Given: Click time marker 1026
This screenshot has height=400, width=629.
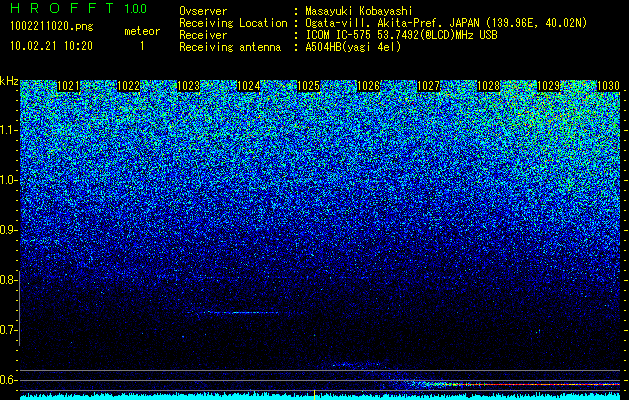Looking at the screenshot, I should 368,86.
